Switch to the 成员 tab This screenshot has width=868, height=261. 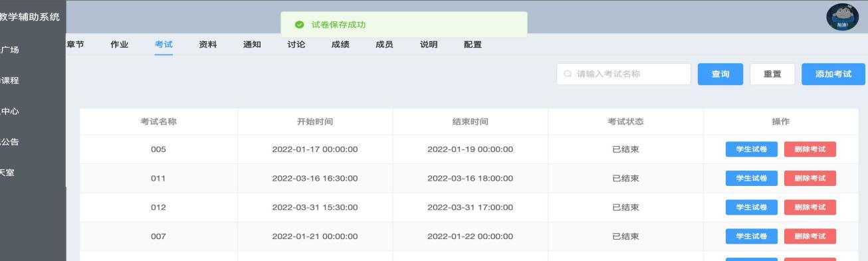pyautogui.click(x=385, y=44)
